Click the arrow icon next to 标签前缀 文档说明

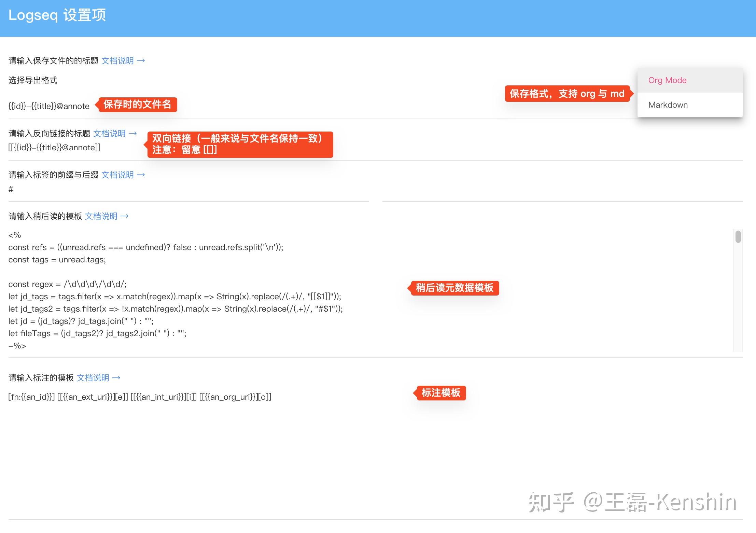[x=141, y=175]
